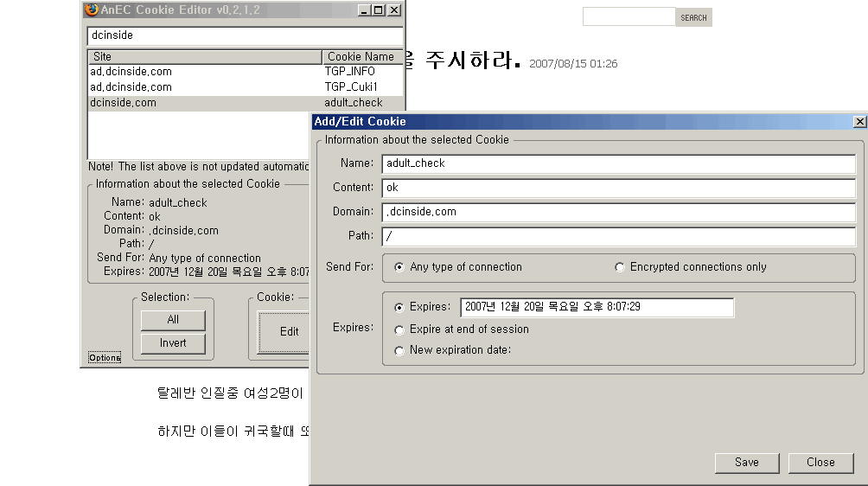Click the Path field
The height and width of the screenshot is (486, 868).
618,236
